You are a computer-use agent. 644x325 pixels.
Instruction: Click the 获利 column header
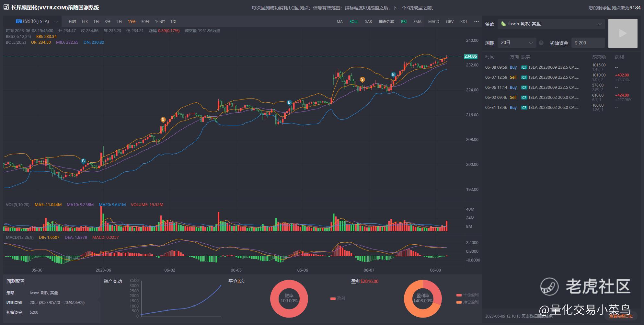[x=619, y=57]
